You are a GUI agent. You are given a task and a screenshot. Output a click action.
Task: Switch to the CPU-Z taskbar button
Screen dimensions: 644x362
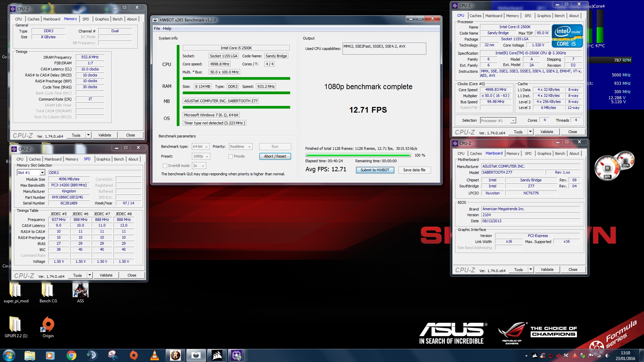237,355
